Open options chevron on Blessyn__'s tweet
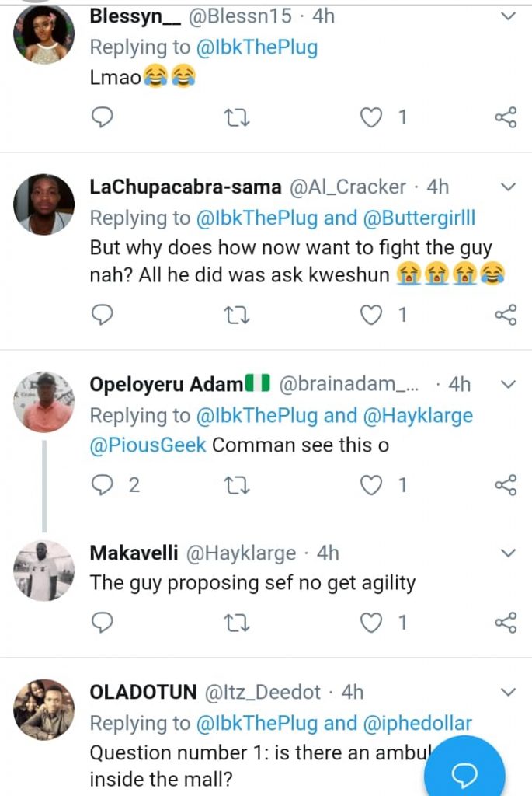This screenshot has height=796, width=532. [507, 16]
